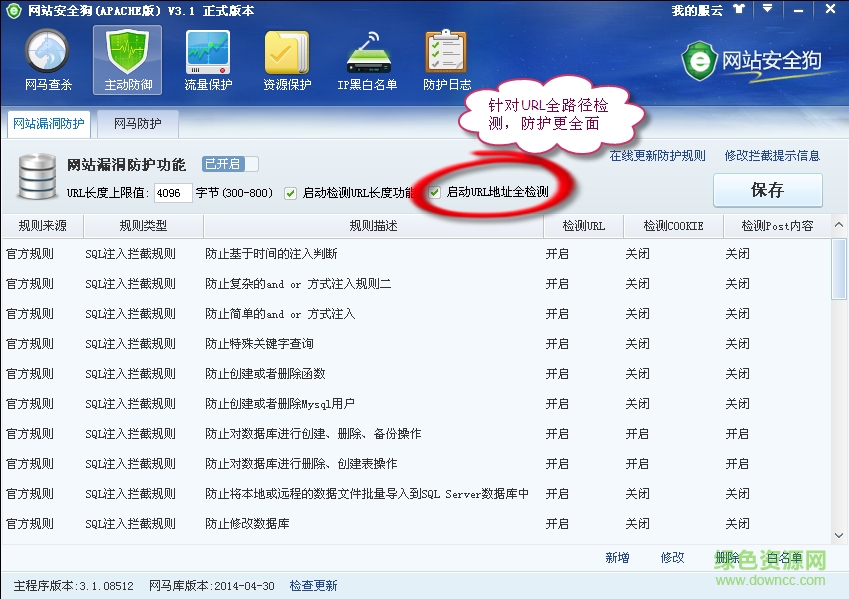
Task: Click the 检查更新 update link
Action: click(x=312, y=585)
